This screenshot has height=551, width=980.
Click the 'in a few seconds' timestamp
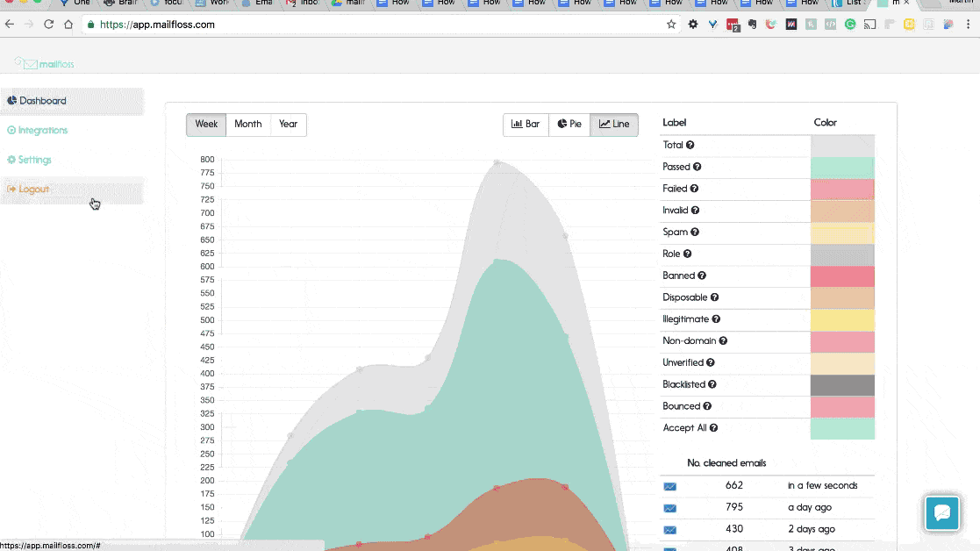(822, 485)
